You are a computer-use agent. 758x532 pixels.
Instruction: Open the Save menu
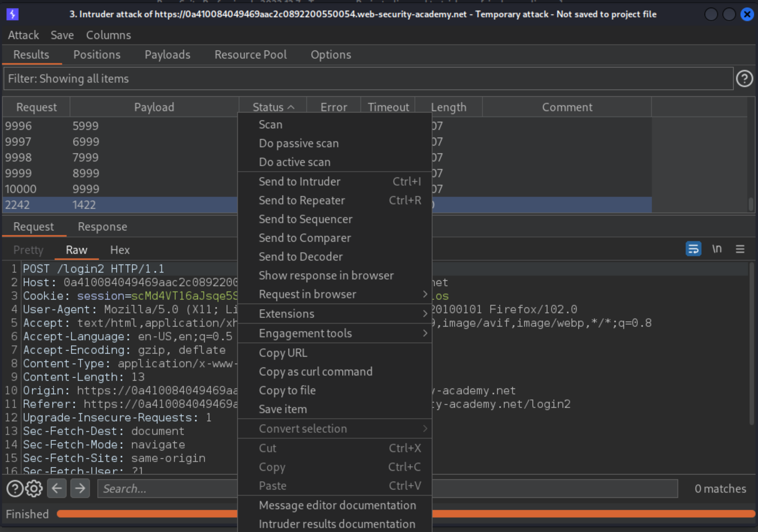(62, 35)
